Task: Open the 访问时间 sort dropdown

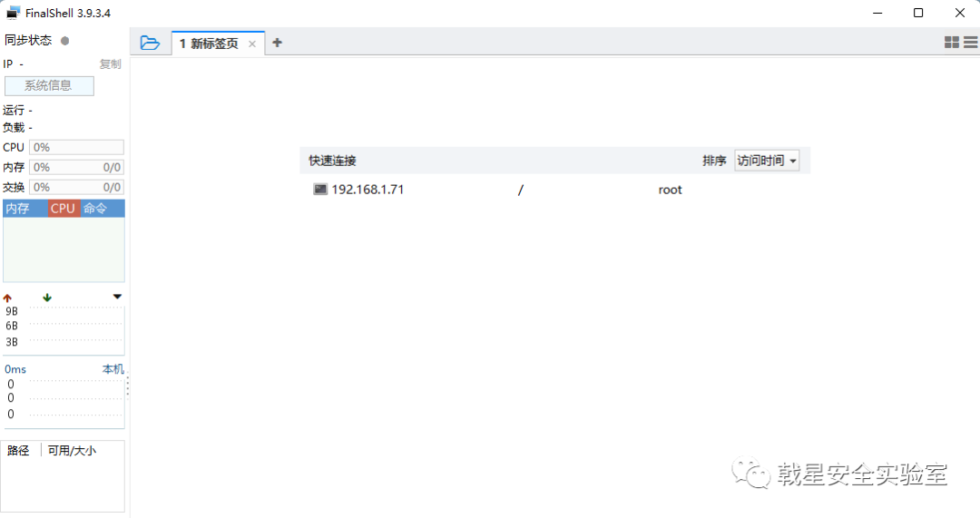Action: (766, 161)
